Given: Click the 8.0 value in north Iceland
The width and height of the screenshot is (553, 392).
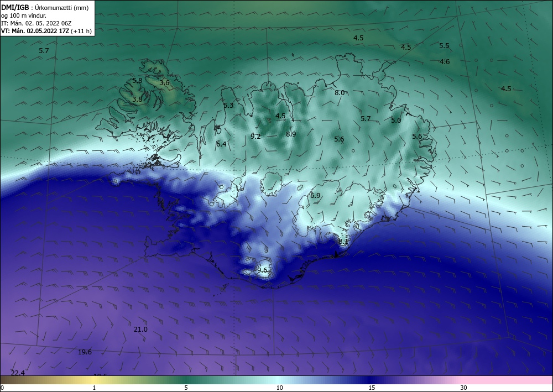Looking at the screenshot, I should [340, 93].
